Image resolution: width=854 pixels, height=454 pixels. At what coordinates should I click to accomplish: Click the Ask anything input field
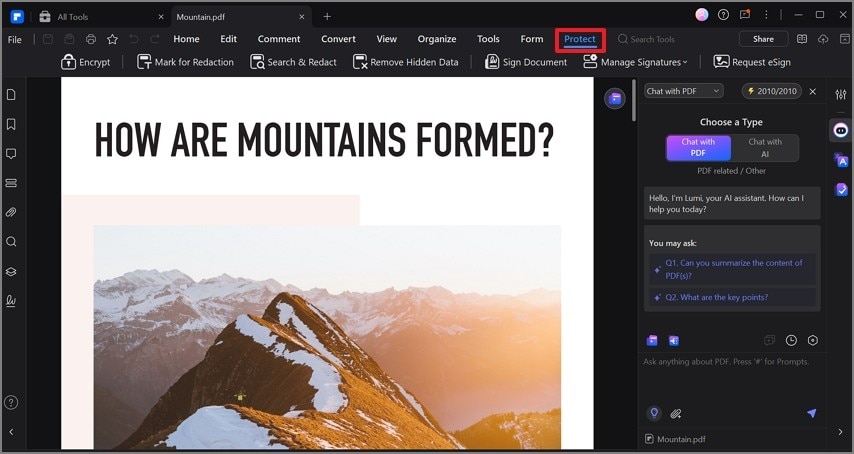732,376
